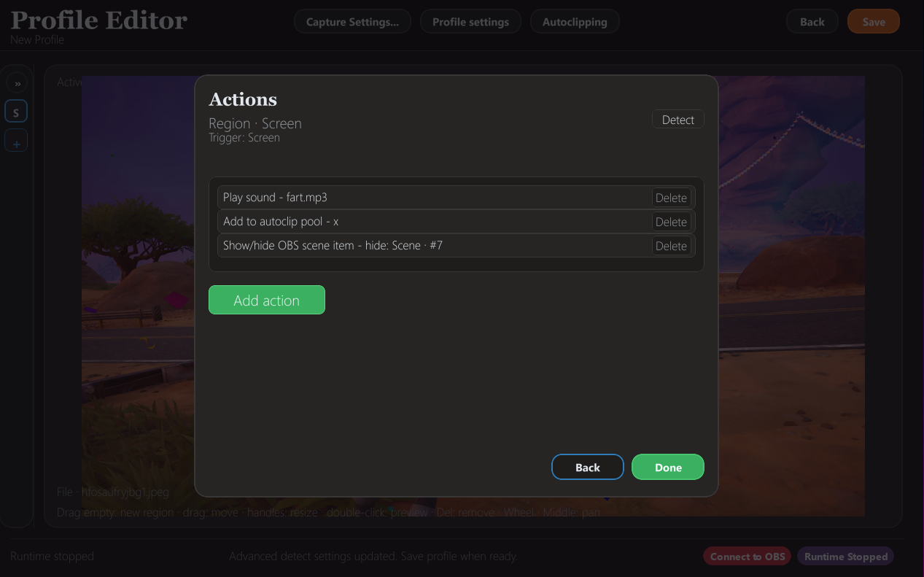
Task: Save the profile with Save button
Action: (x=873, y=21)
